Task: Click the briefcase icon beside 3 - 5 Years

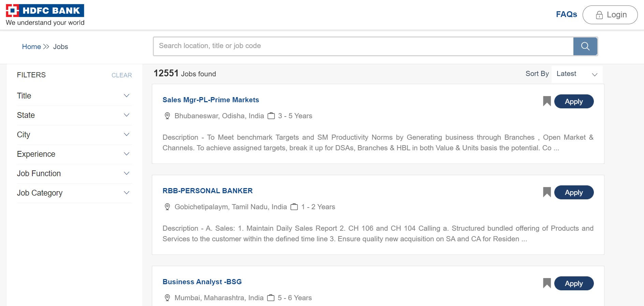Action: [x=271, y=116]
